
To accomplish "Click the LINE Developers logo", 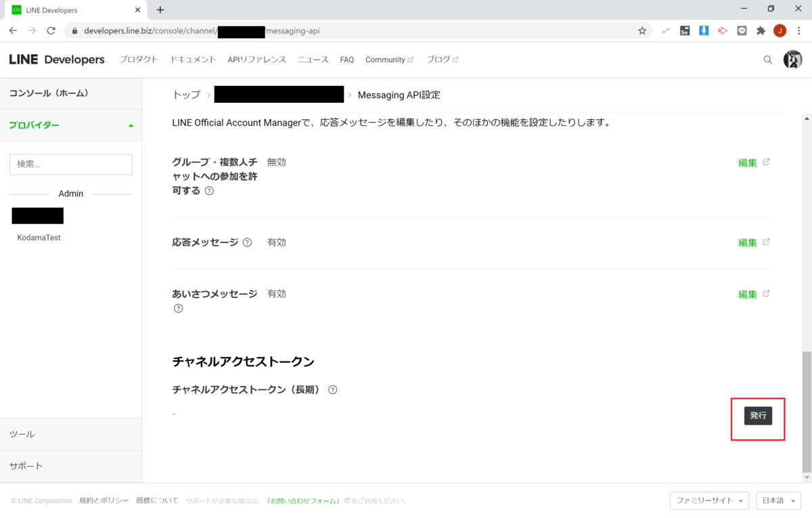I will 57,60.
